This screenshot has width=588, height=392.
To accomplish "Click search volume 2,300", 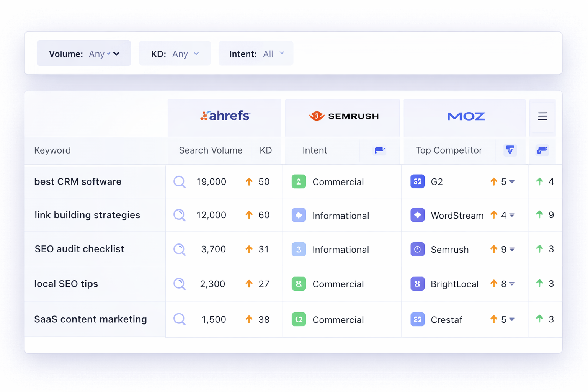I will (212, 284).
